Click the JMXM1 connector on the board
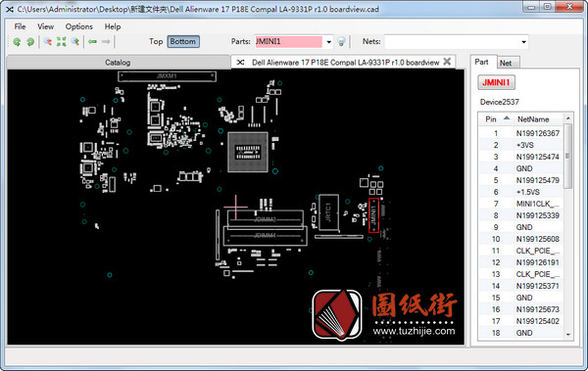 tap(167, 76)
